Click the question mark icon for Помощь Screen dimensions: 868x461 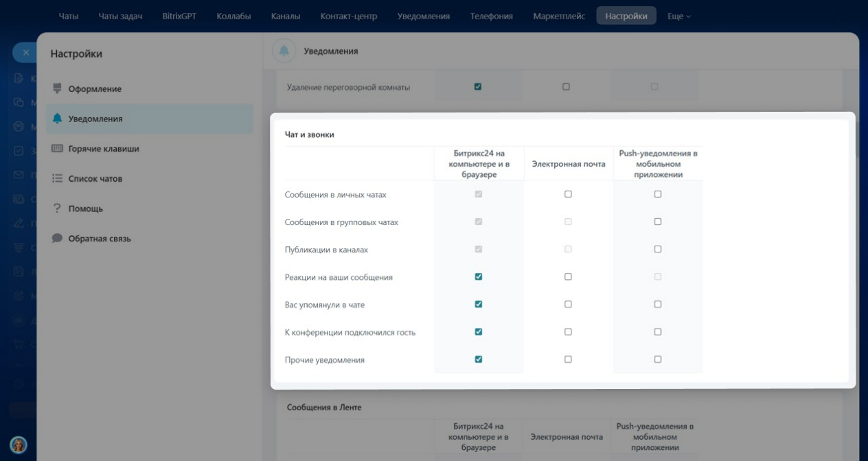pos(57,209)
